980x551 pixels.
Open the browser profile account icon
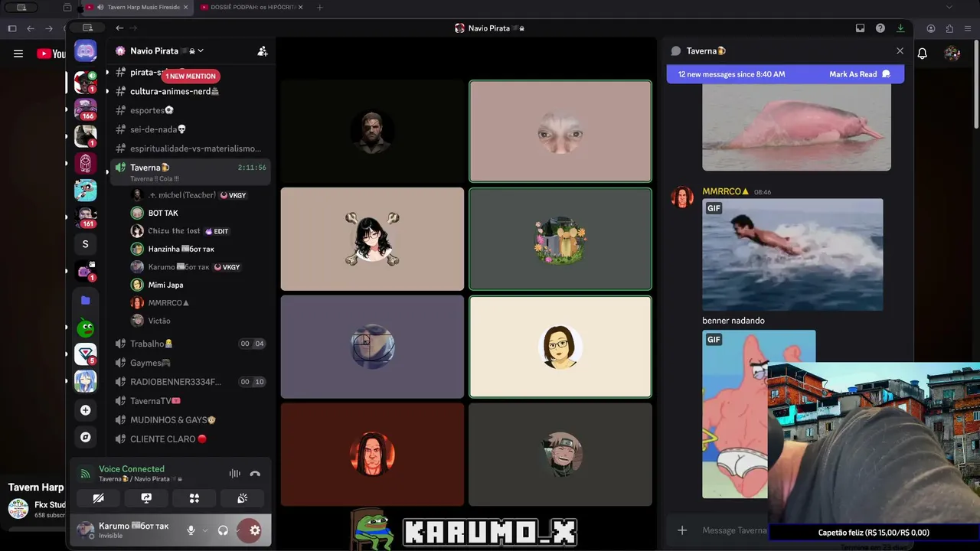931,28
